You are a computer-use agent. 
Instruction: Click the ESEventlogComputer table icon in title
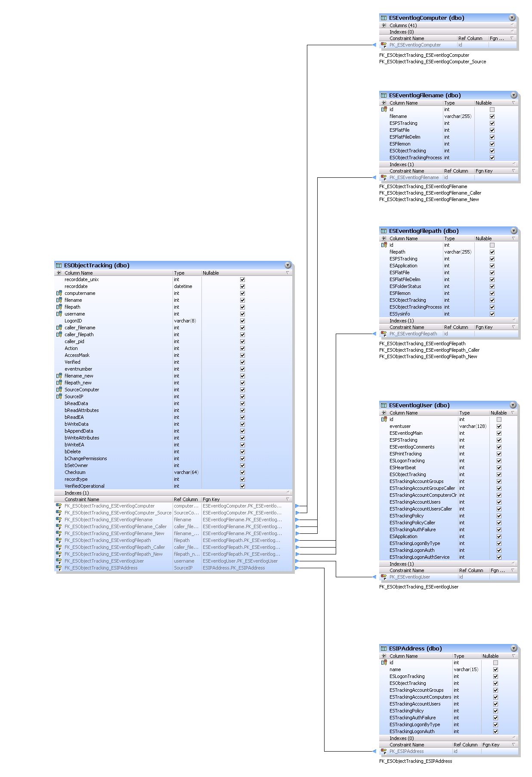pyautogui.click(x=384, y=18)
